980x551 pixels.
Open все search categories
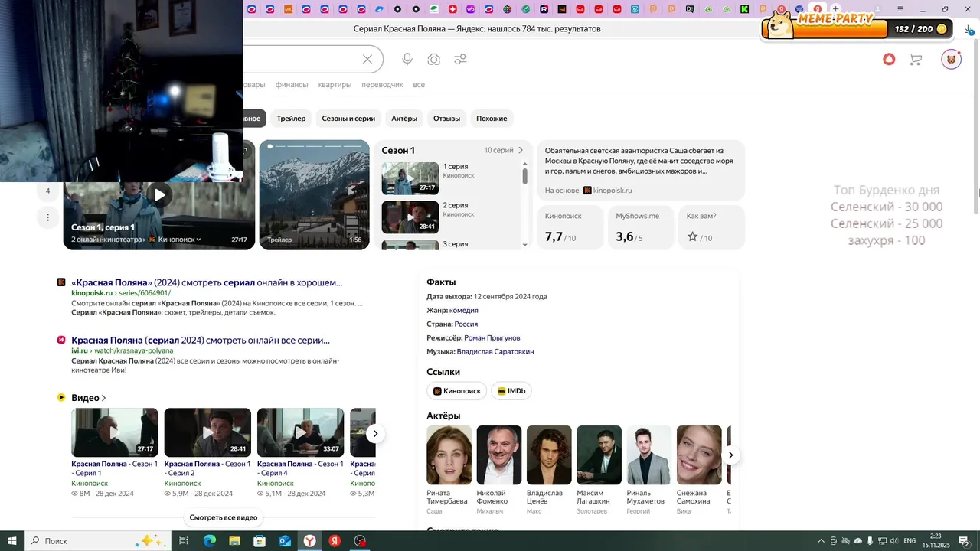pos(419,85)
